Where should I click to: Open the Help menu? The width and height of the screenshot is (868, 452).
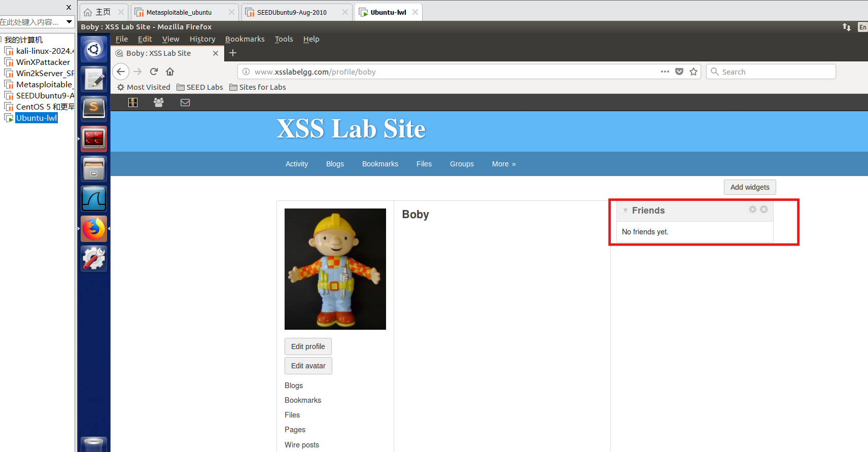pyautogui.click(x=311, y=39)
